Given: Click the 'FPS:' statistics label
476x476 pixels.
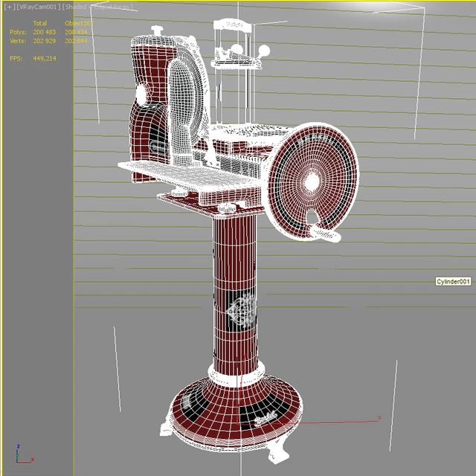Looking at the screenshot, I should (16, 59).
